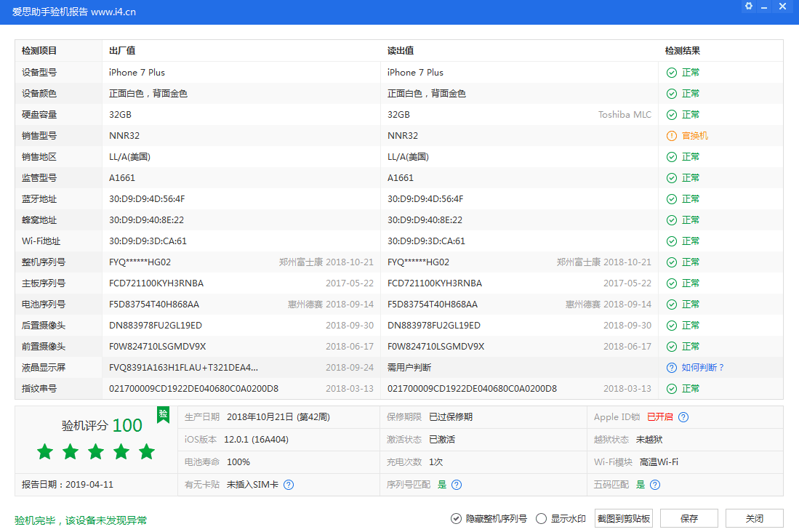The image size is (799, 532).
Task: Click 报告日期：2019-04-11 text
Action: [x=68, y=485]
